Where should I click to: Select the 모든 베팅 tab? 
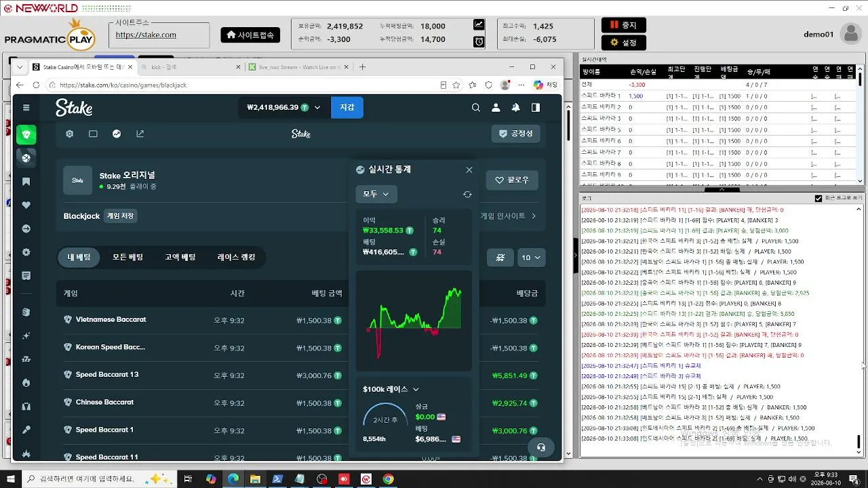coord(127,258)
